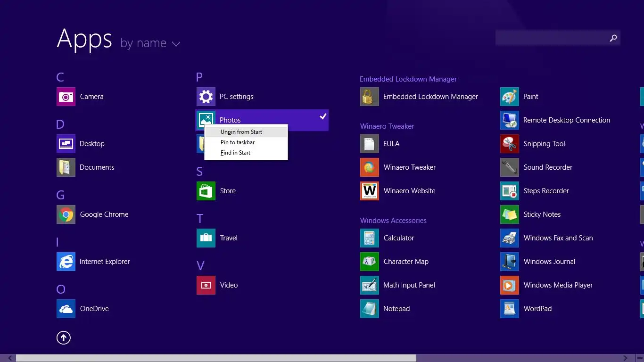Launch the Snipping Tool icon

510,144
